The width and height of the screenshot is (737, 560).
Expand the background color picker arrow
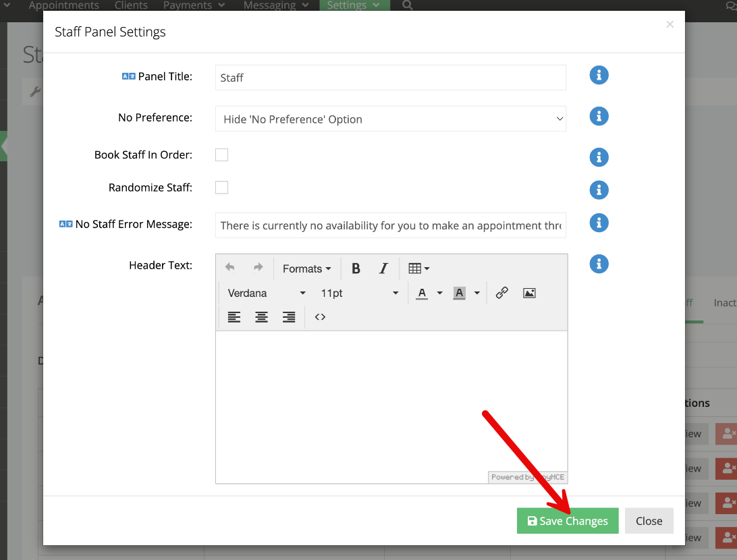click(x=476, y=293)
